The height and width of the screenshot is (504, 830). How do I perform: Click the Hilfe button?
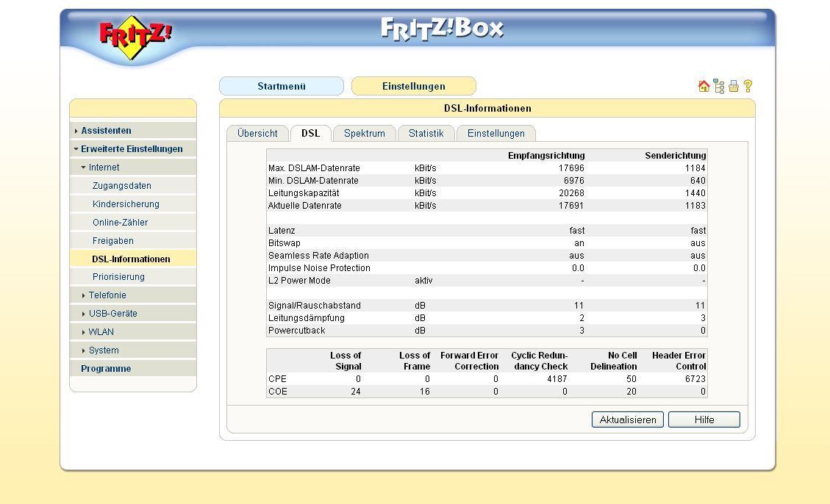[x=704, y=420]
